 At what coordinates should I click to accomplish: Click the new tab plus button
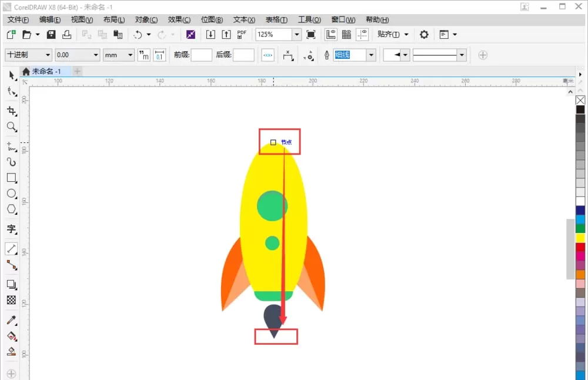[x=77, y=71]
